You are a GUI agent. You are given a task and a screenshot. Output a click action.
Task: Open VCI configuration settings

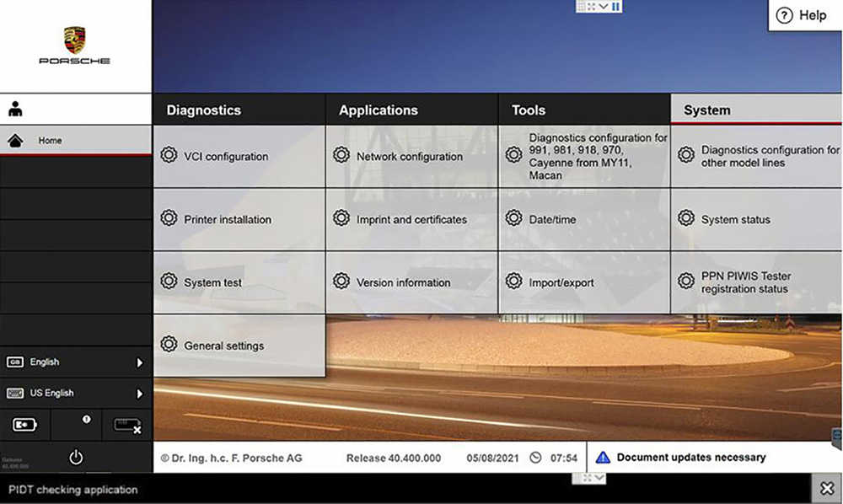pos(239,157)
